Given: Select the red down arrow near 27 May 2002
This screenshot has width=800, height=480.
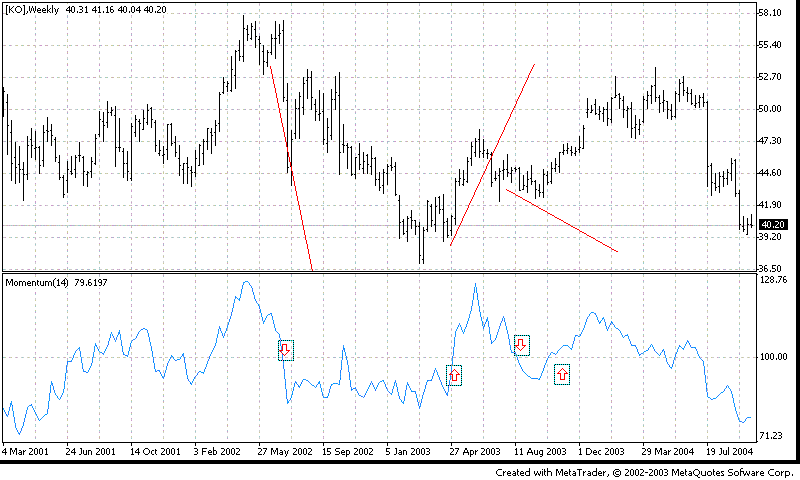Looking at the screenshot, I should (286, 350).
